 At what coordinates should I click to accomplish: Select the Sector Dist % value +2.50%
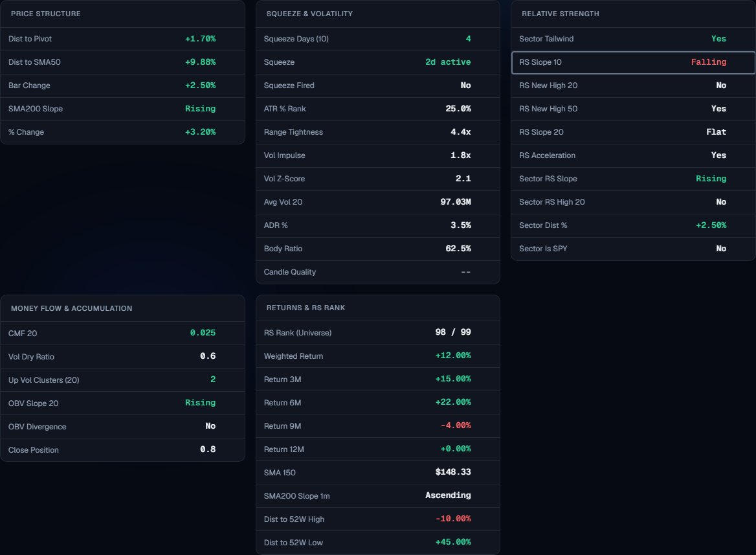click(x=711, y=225)
